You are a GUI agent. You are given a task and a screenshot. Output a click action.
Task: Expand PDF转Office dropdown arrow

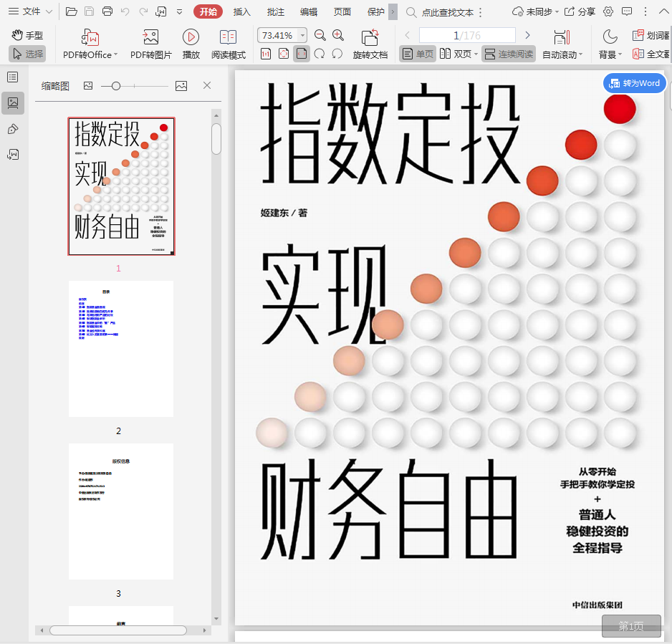point(116,54)
